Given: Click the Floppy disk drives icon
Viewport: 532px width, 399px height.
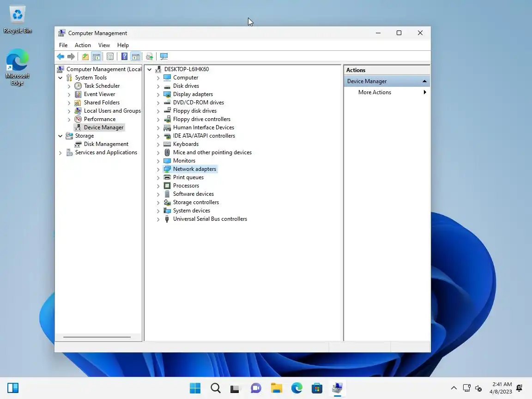Looking at the screenshot, I should 167,111.
